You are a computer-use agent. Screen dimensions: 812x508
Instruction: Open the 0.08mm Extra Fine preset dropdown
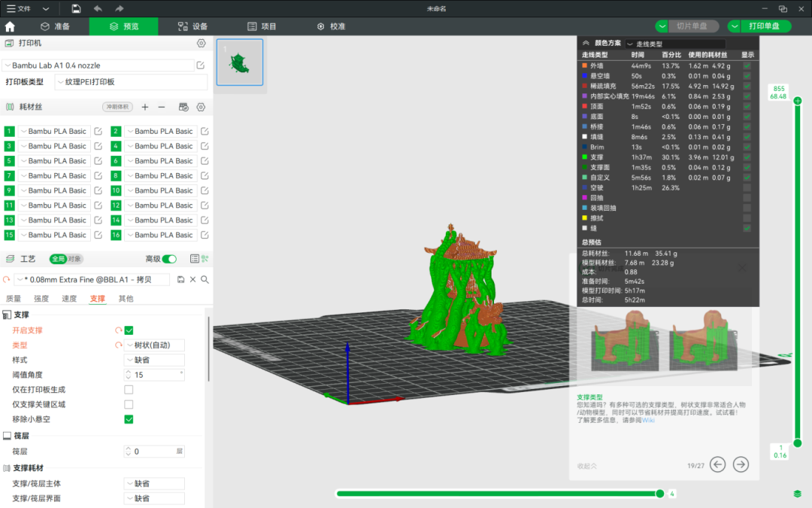coord(92,279)
